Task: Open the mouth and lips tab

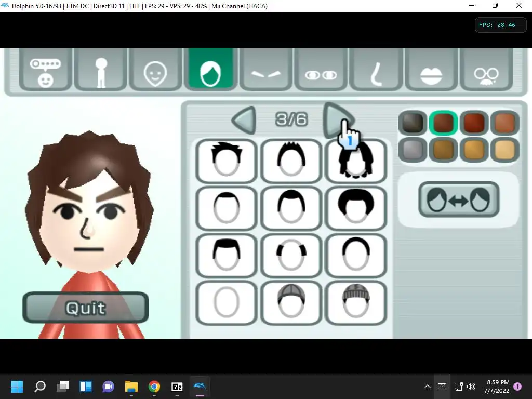Action: (x=431, y=69)
